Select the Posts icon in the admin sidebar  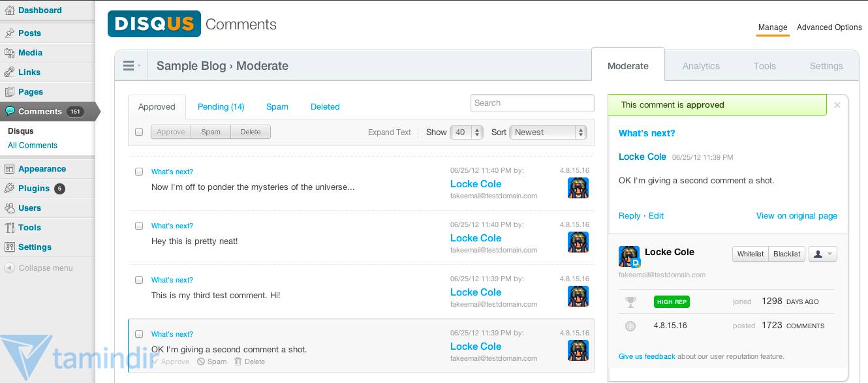pyautogui.click(x=10, y=33)
